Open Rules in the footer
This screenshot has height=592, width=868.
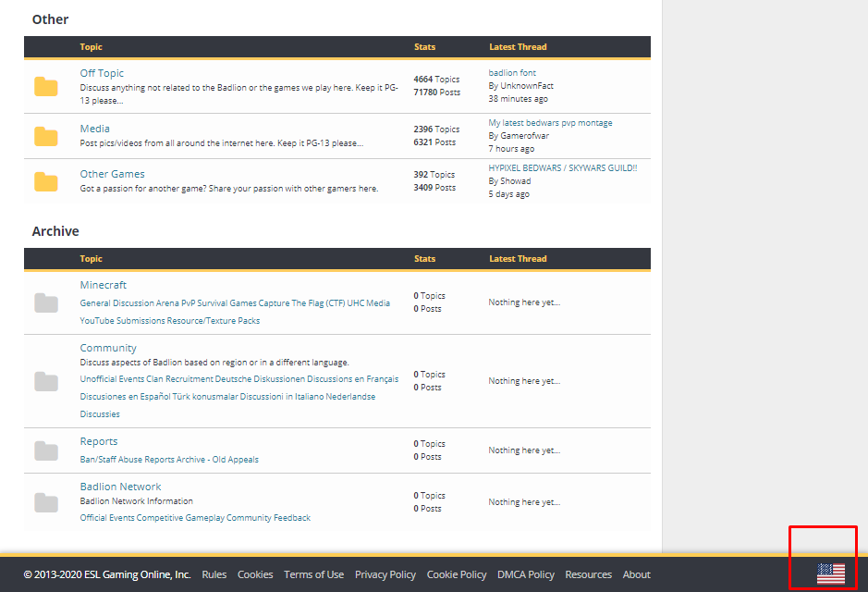214,574
